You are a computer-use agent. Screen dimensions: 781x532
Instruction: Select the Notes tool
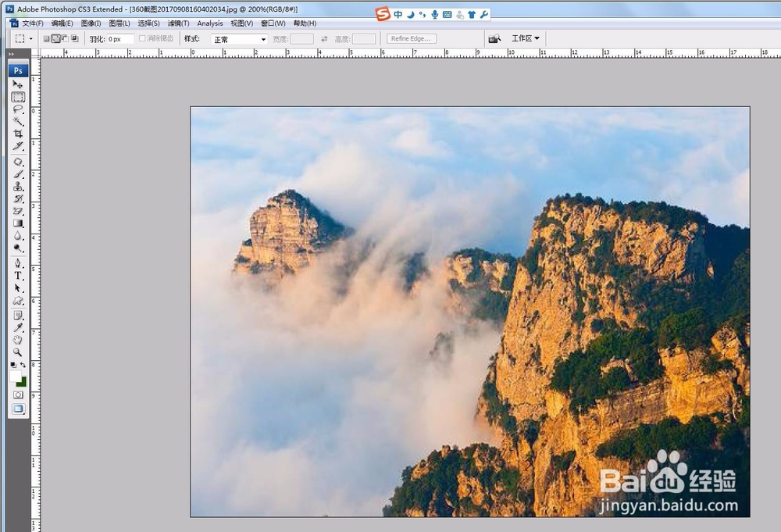[x=18, y=316]
